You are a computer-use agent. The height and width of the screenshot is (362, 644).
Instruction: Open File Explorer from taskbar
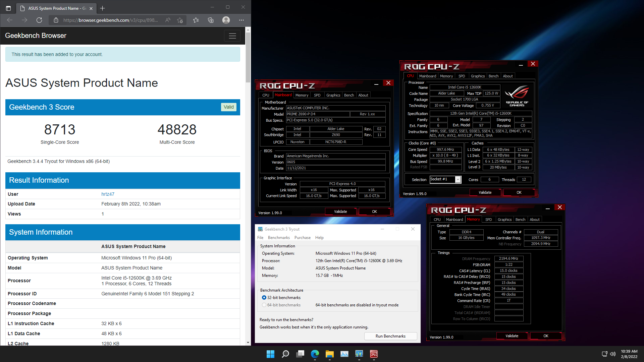(x=329, y=354)
